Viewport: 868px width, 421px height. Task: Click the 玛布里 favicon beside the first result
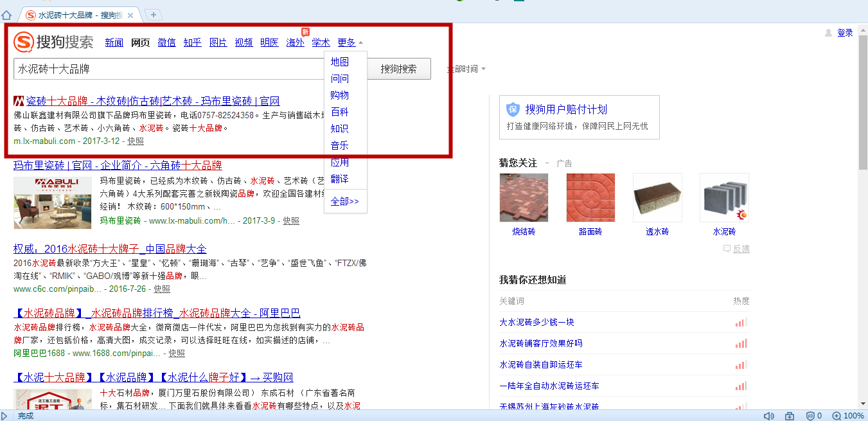[19, 101]
